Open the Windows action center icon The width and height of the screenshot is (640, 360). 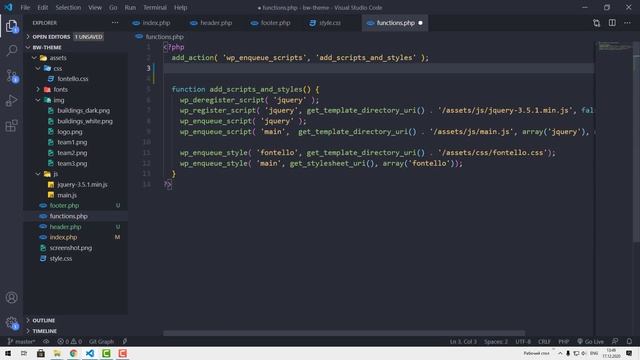coord(629,353)
